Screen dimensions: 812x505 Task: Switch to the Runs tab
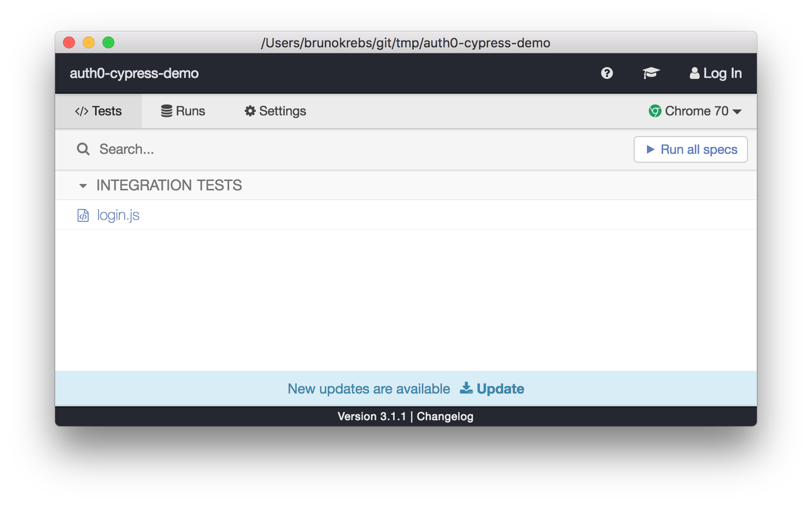pos(183,111)
